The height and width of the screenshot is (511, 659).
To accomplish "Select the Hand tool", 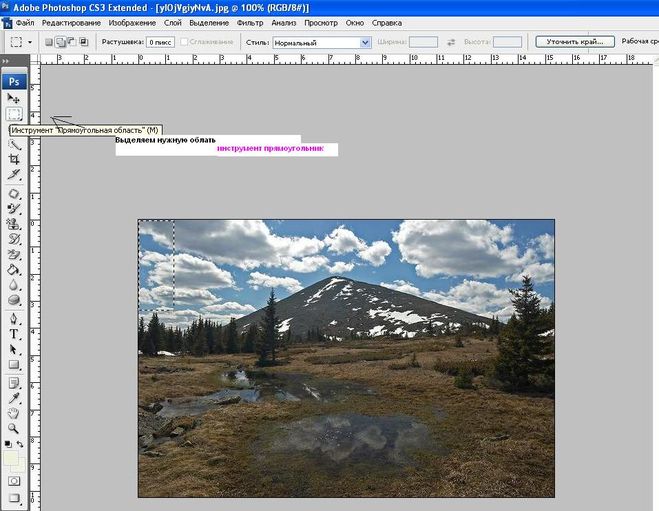I will (14, 413).
